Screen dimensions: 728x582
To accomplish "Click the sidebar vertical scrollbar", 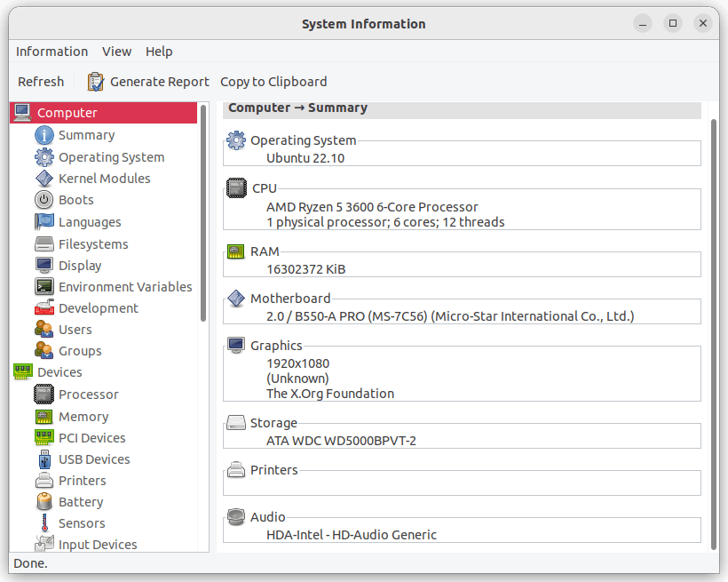I will point(204,213).
